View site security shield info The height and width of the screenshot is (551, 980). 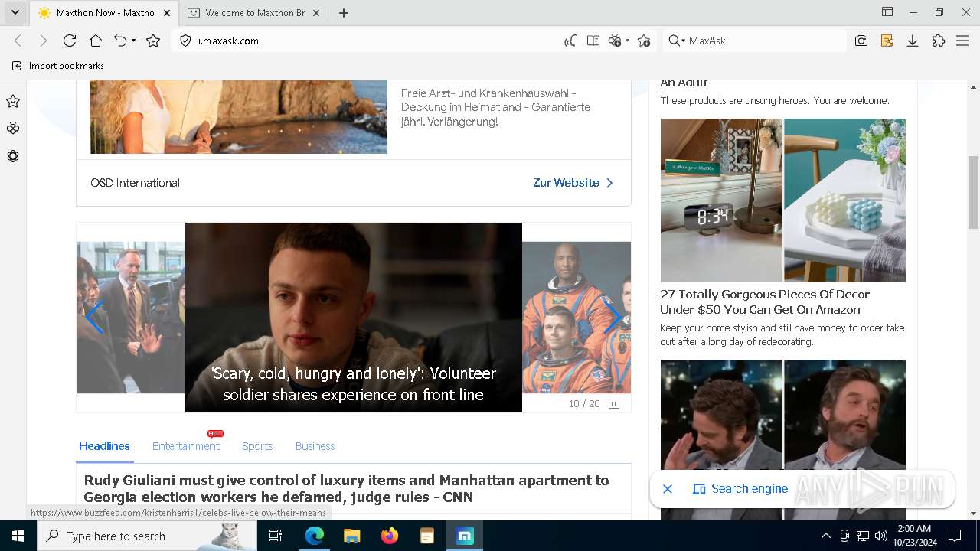coord(185,41)
